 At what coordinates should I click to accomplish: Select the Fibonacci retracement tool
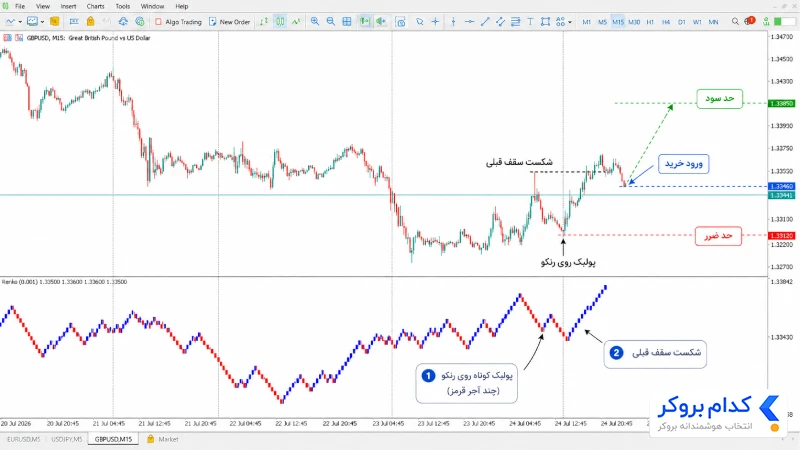tap(515, 21)
